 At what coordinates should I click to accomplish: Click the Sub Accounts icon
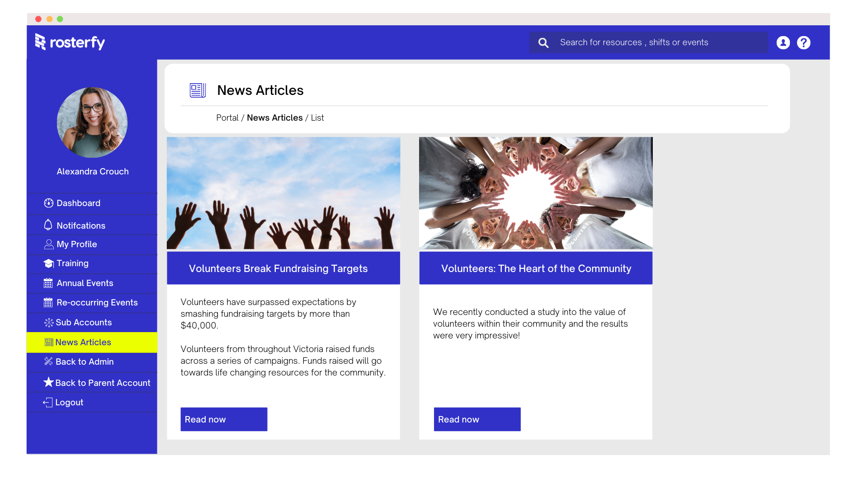[49, 323]
